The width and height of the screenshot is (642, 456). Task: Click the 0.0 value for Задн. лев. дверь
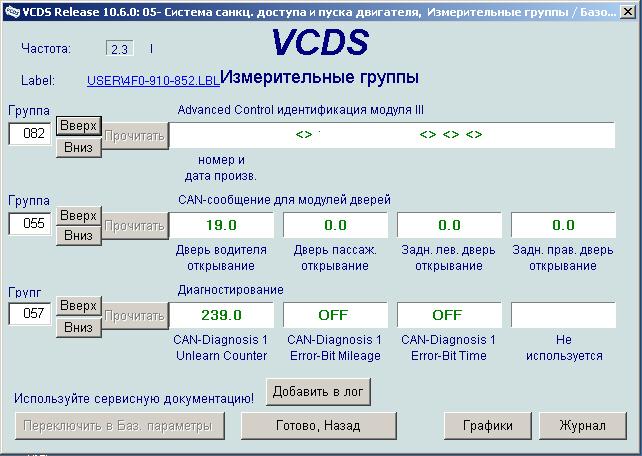coord(449,225)
